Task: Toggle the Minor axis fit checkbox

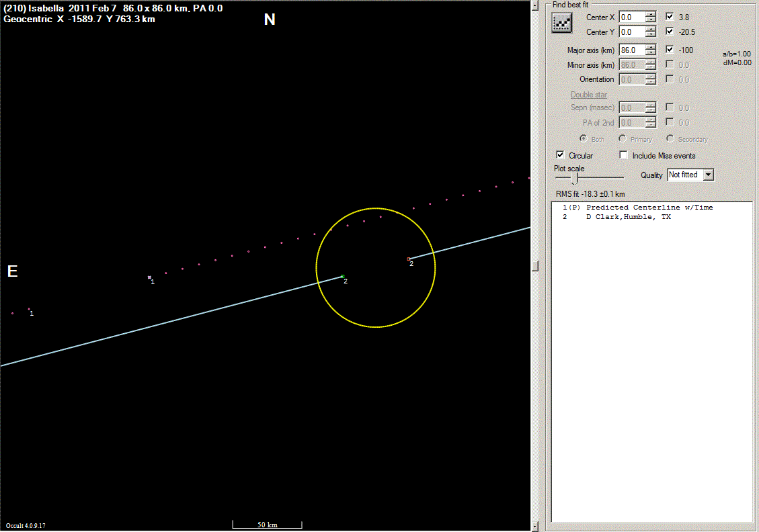Action: point(670,64)
